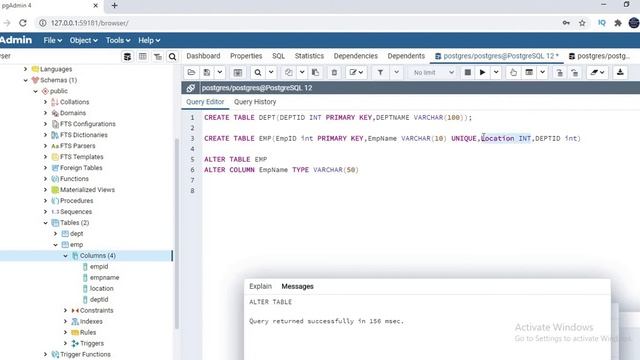
Task: Select the Materialized Views tree item
Action: coord(87,190)
